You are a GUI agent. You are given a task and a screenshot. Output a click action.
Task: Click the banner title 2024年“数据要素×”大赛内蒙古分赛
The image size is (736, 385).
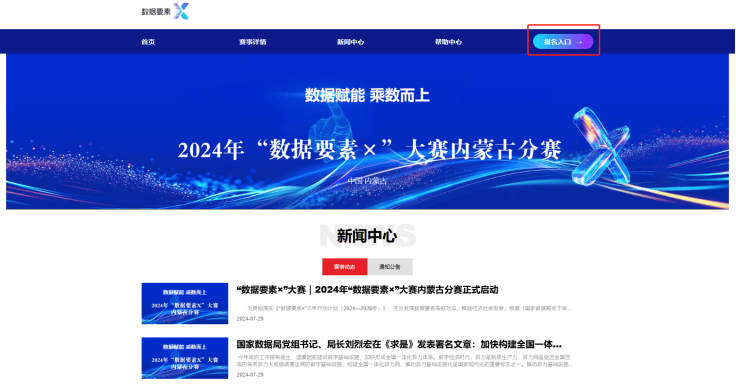[x=369, y=150]
